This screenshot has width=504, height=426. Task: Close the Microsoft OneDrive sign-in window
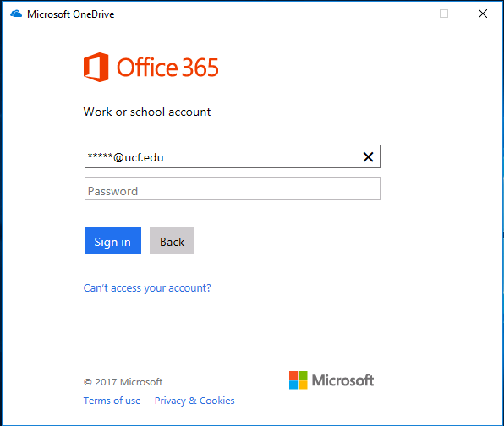pos(483,14)
